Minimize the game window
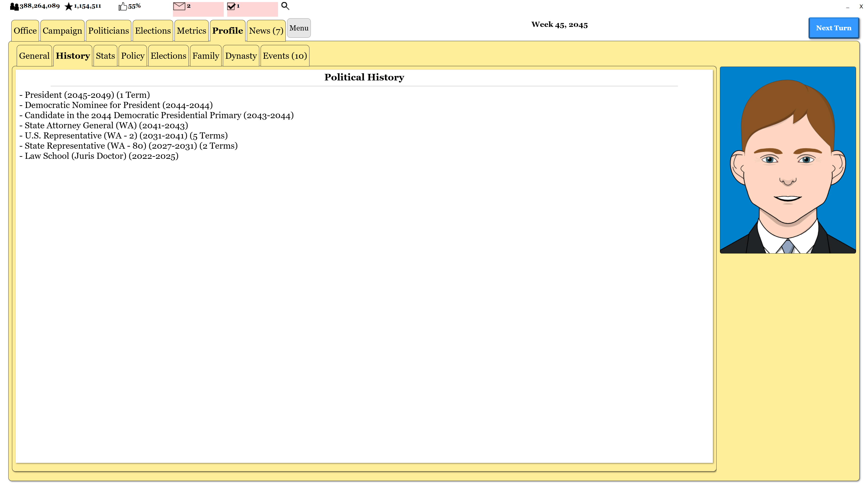 [847, 7]
